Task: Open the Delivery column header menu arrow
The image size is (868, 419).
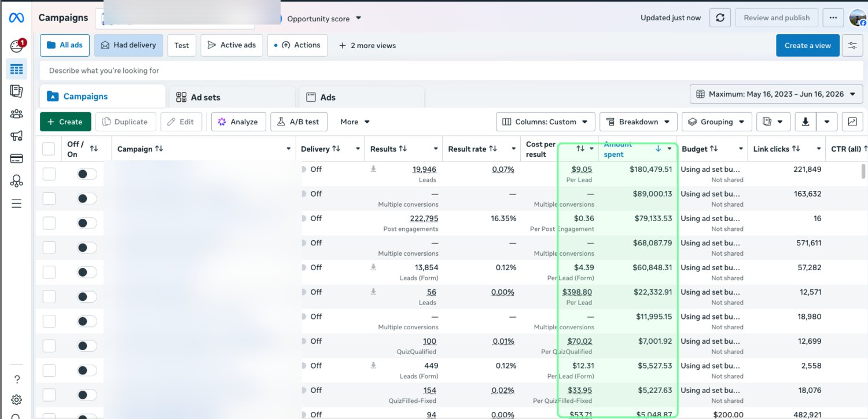Action: point(358,149)
